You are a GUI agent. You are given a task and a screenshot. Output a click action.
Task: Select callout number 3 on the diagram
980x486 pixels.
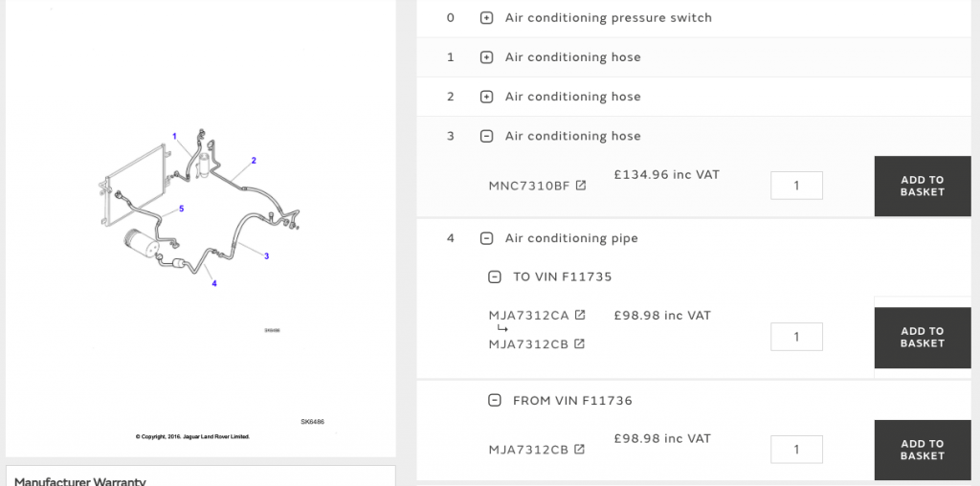point(266,256)
